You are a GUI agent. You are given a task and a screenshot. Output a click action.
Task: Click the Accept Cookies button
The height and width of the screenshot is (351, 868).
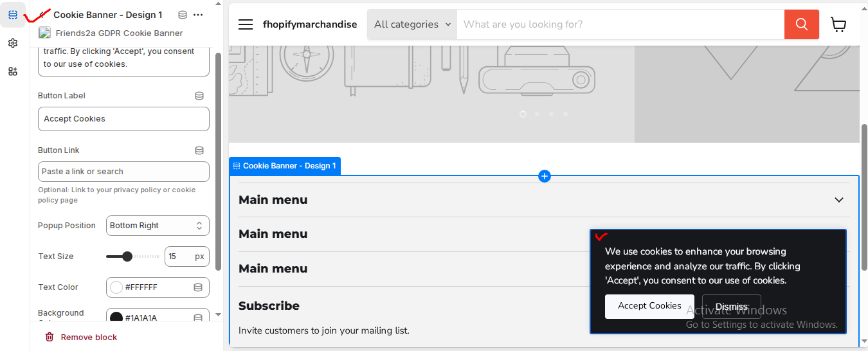pyautogui.click(x=649, y=306)
